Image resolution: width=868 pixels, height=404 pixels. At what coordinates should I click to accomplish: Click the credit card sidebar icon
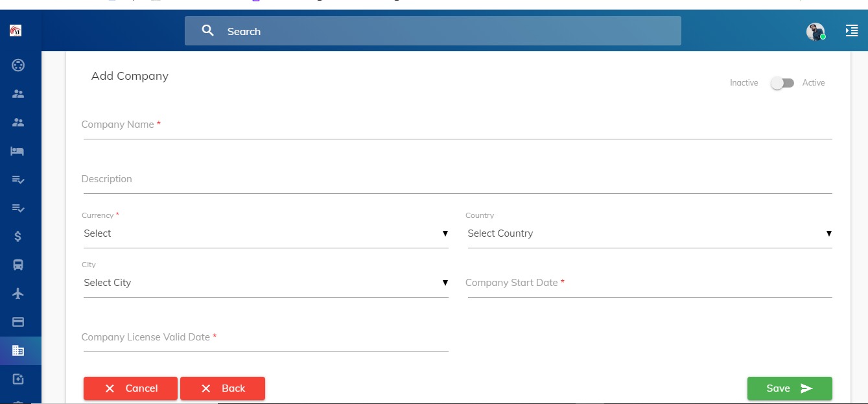tap(18, 322)
